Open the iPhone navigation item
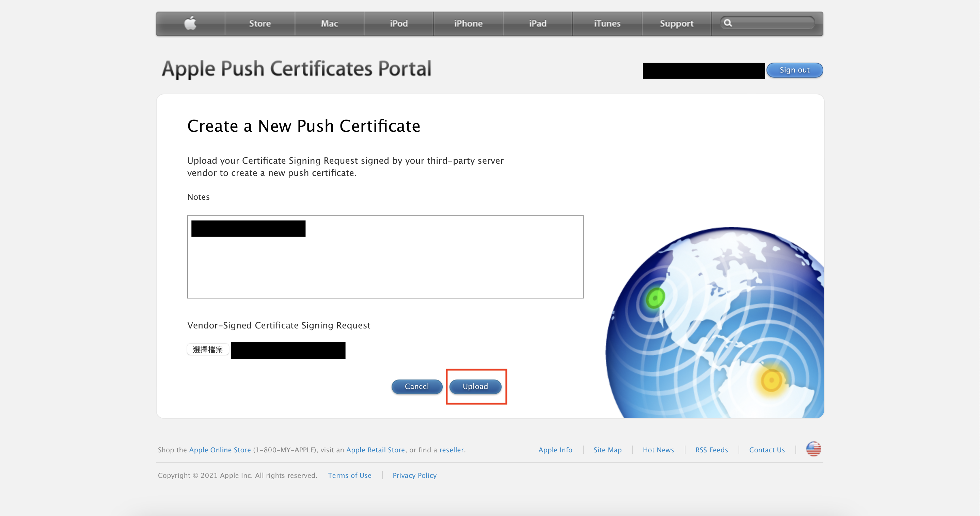Image resolution: width=980 pixels, height=516 pixels. (468, 23)
